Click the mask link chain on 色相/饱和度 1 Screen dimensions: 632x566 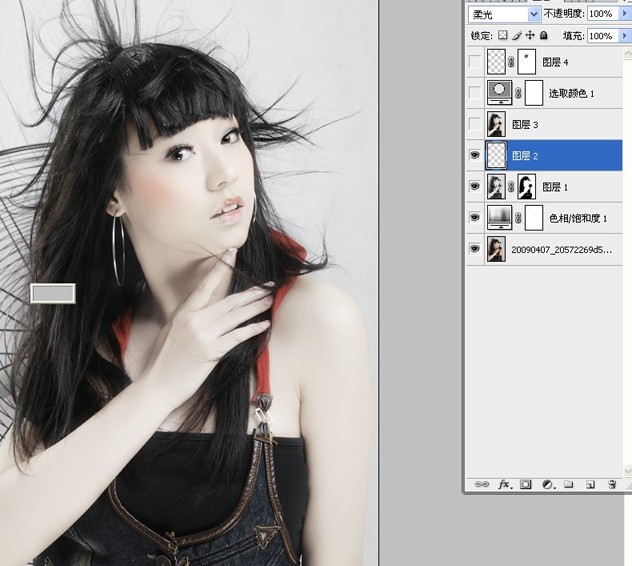tap(518, 218)
